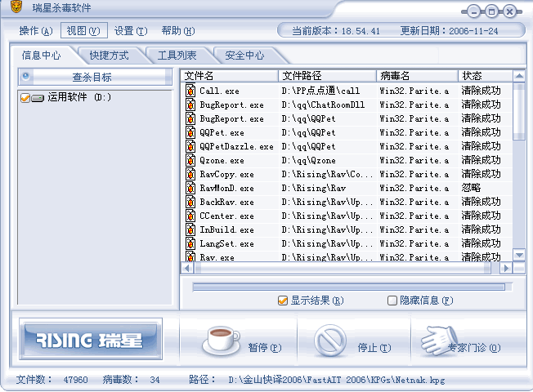
Task: Click the 清除成功 status of Call.exe
Action: (x=481, y=91)
